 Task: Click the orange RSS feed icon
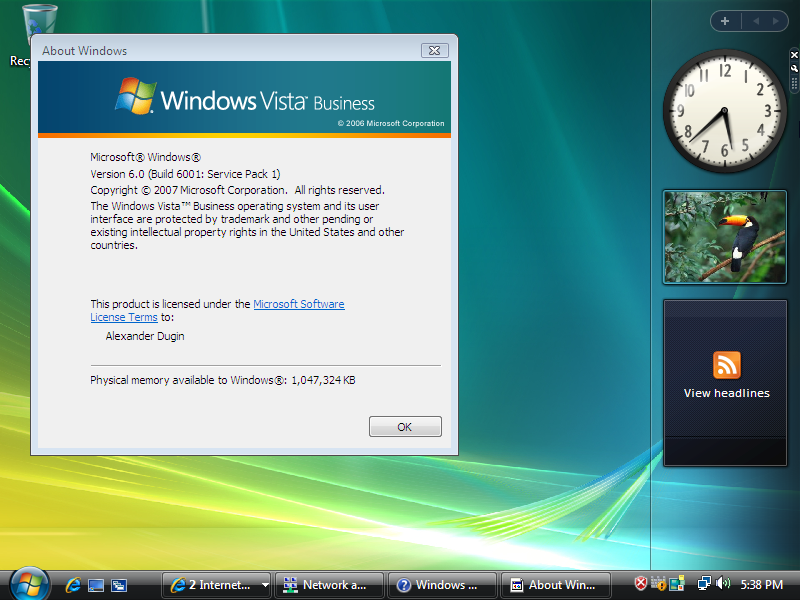727,365
